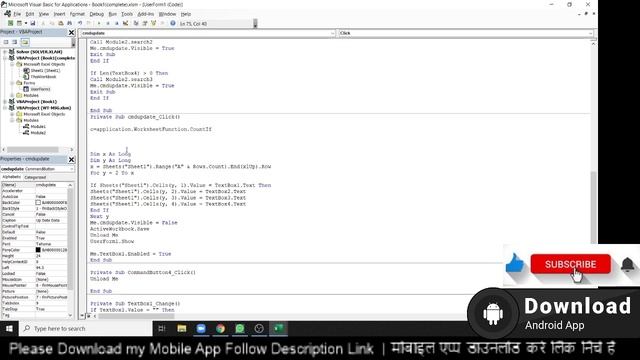
Task: Collapse the VBAProject (WT-MSG.xlsm) node
Action: 5,108
